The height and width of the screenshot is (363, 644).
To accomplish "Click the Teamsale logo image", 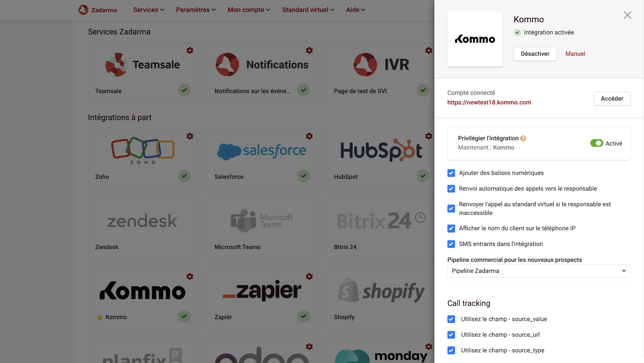I will 142,64.
